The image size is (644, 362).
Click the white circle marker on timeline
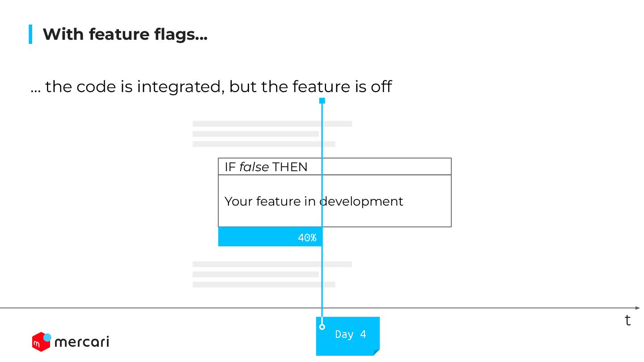[x=322, y=327]
